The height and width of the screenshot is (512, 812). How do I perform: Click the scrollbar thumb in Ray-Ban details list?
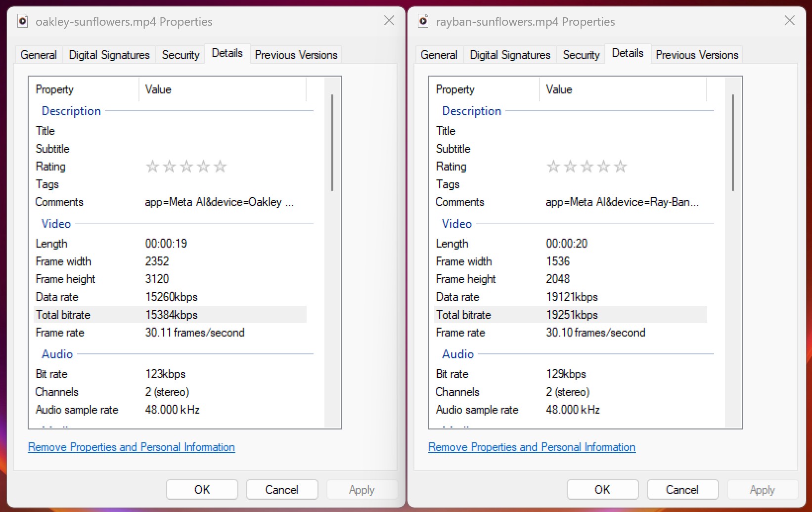pos(733,142)
